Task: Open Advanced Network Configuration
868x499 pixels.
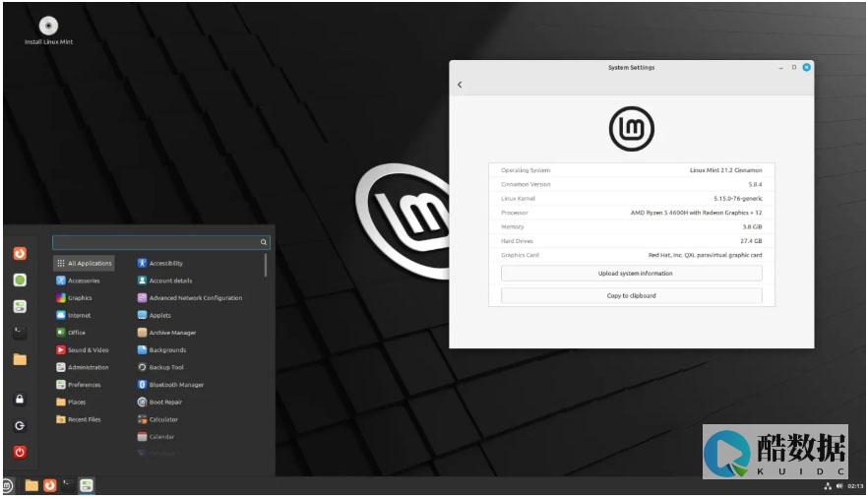Action: [190, 298]
